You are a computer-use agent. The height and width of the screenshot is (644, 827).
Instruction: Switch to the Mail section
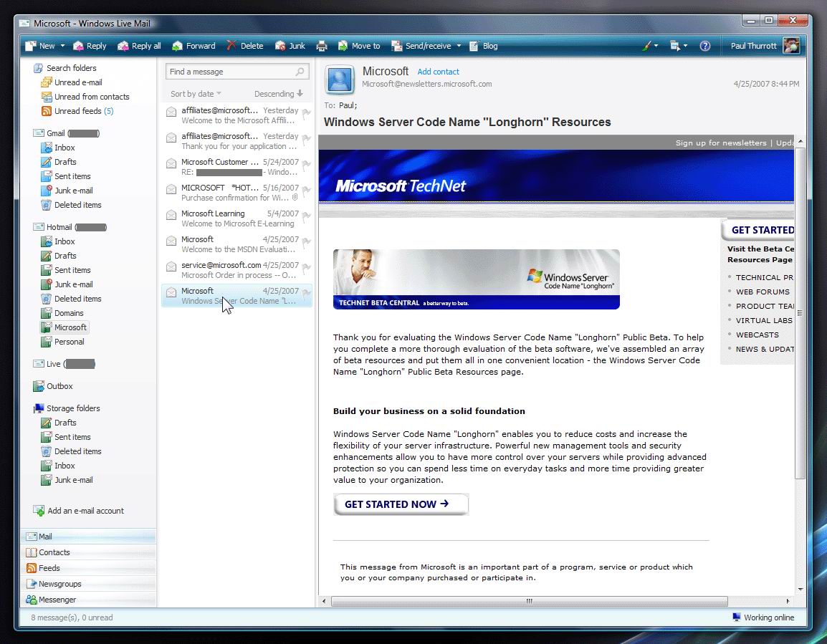pyautogui.click(x=90, y=537)
